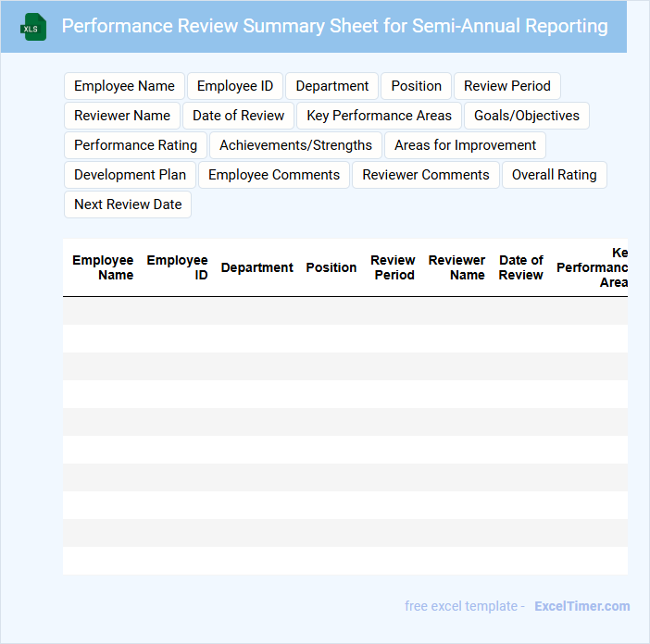Click the Overall Rating tag
This screenshot has height=644, width=650.
[x=554, y=175]
